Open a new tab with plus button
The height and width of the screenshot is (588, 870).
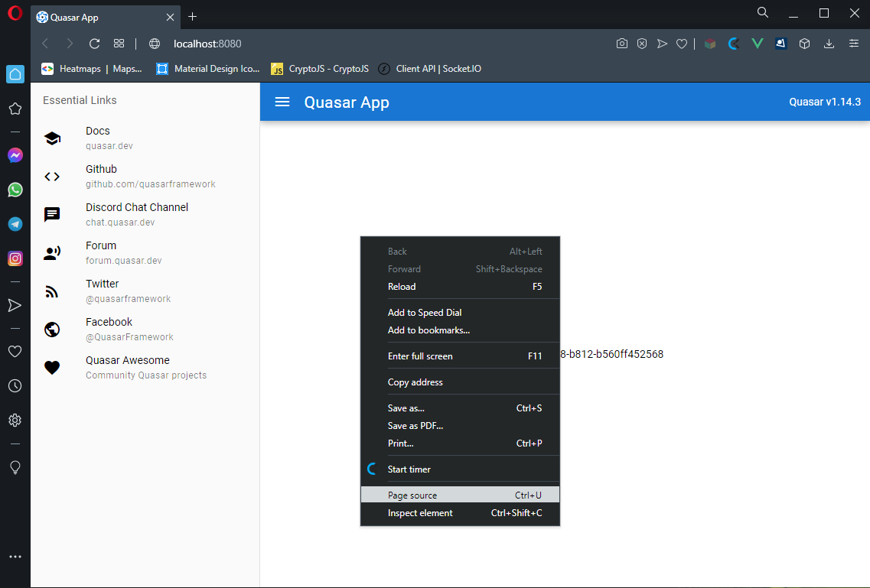click(192, 16)
